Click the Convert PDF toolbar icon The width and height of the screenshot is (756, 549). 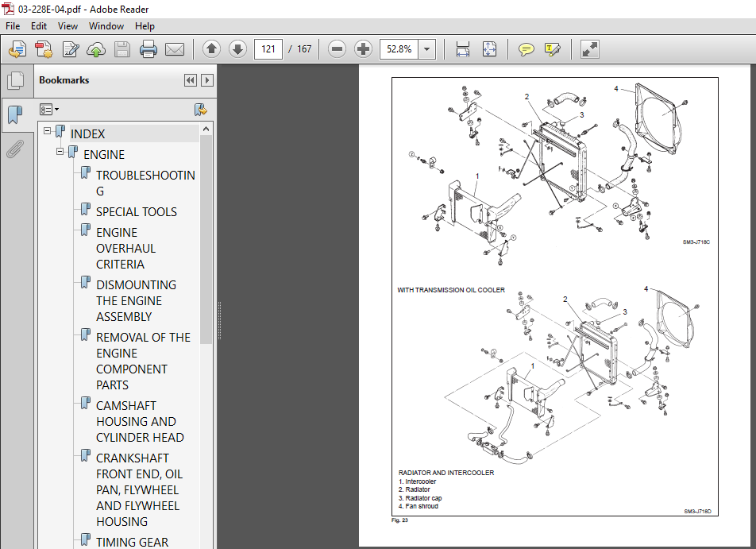pyautogui.click(x=44, y=49)
